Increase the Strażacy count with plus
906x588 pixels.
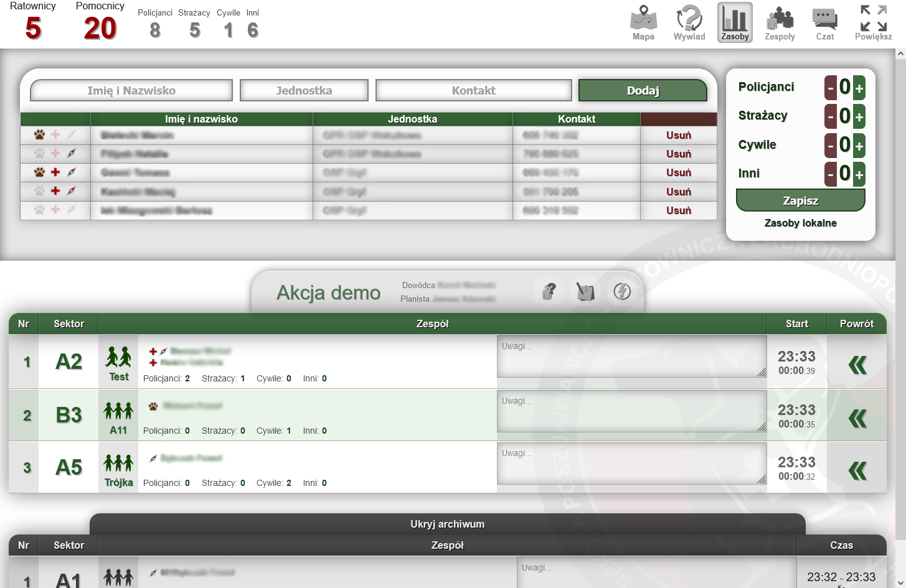coord(859,116)
